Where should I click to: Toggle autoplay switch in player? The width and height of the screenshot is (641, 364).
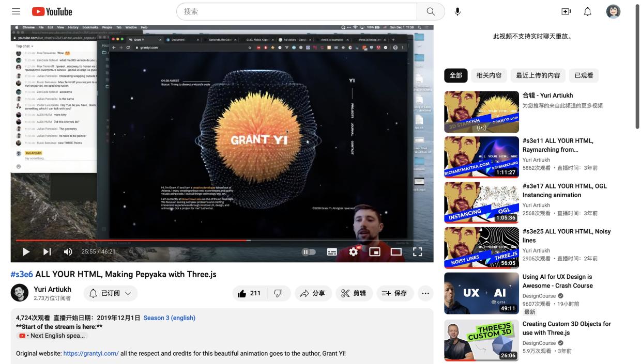click(309, 252)
